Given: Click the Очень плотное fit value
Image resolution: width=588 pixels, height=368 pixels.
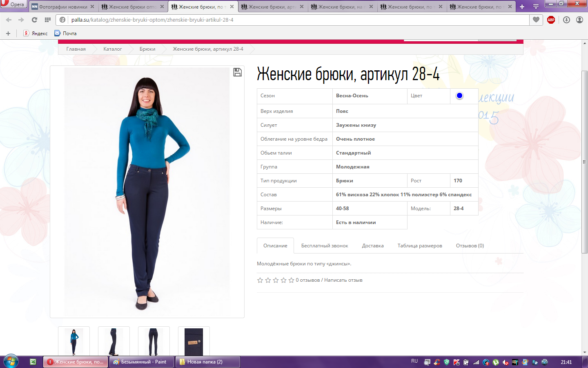Looking at the screenshot, I should (x=355, y=139).
